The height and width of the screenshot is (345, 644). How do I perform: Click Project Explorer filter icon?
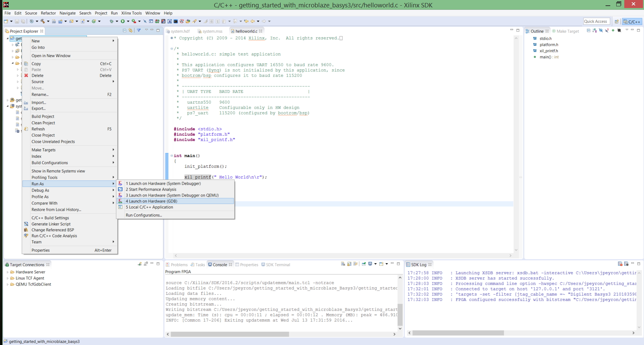point(139,30)
